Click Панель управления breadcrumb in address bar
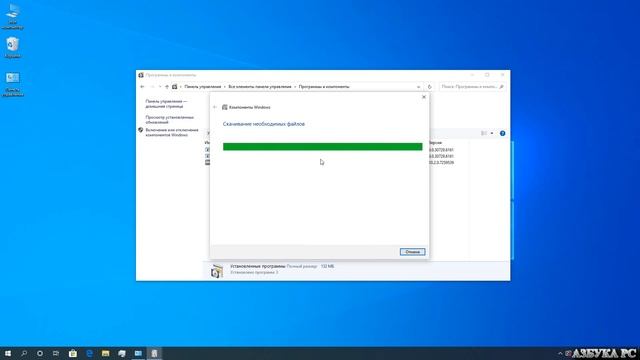640x360 pixels. [202, 87]
